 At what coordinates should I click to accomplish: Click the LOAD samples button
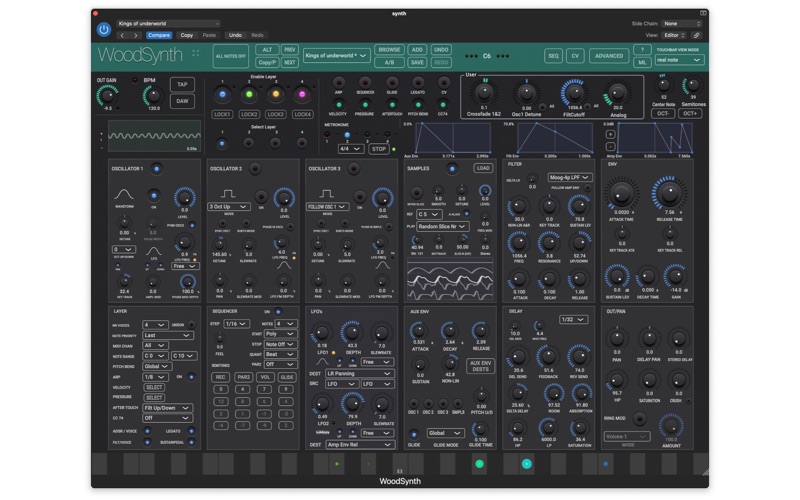tap(483, 168)
